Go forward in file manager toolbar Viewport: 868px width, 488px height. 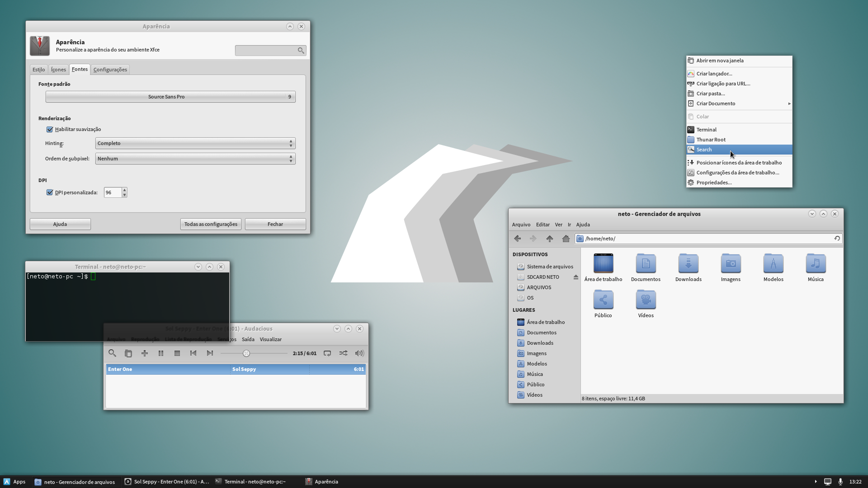click(x=533, y=239)
